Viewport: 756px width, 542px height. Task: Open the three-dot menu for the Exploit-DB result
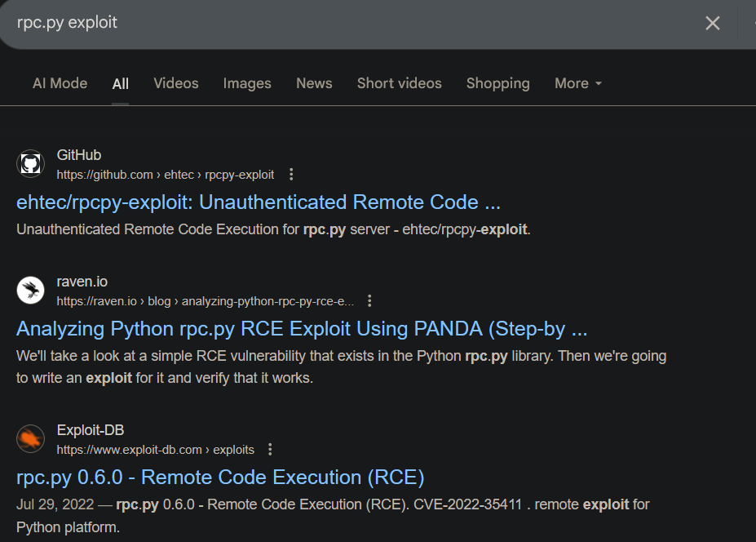pyautogui.click(x=269, y=449)
